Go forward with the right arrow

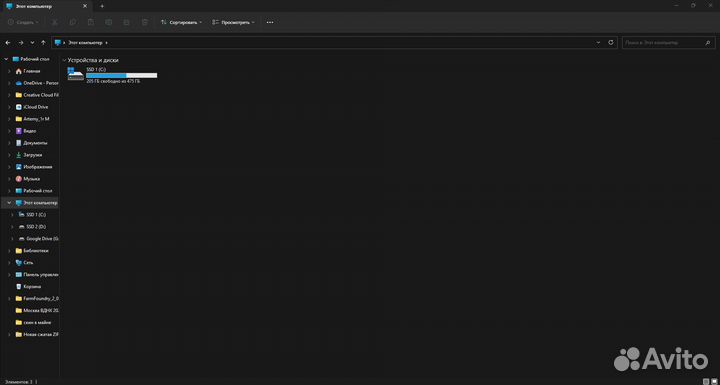20,42
